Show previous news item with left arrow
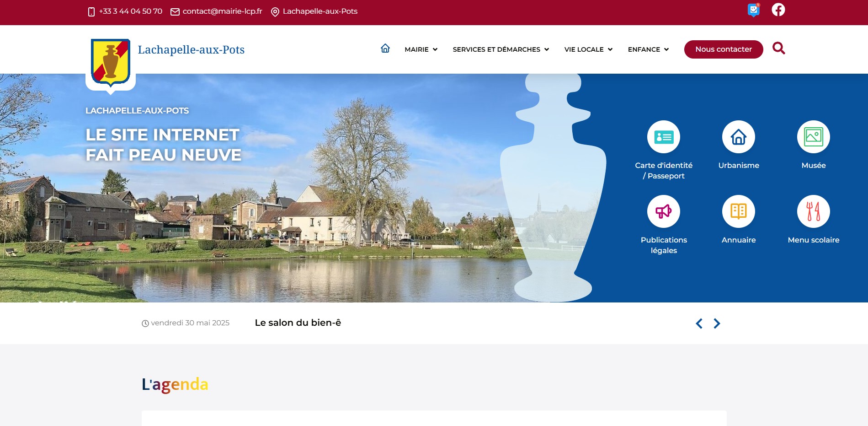The height and width of the screenshot is (426, 868). pos(699,324)
